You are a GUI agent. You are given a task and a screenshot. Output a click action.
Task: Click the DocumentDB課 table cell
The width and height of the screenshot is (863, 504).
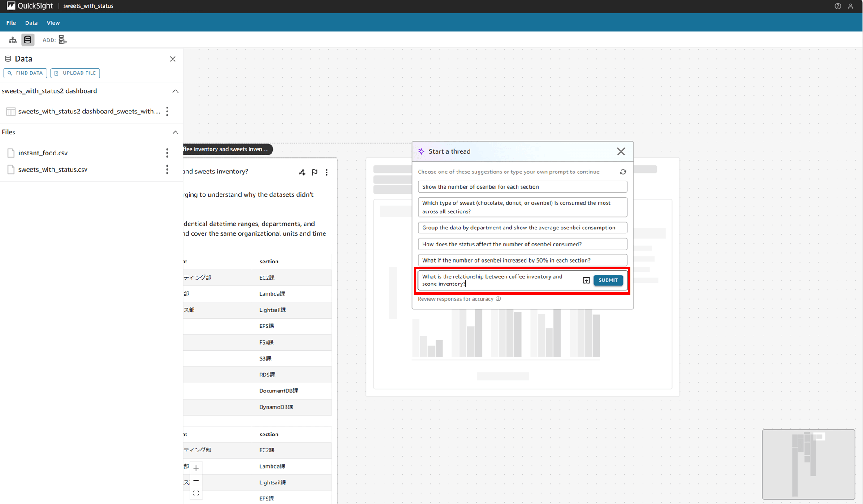click(279, 391)
